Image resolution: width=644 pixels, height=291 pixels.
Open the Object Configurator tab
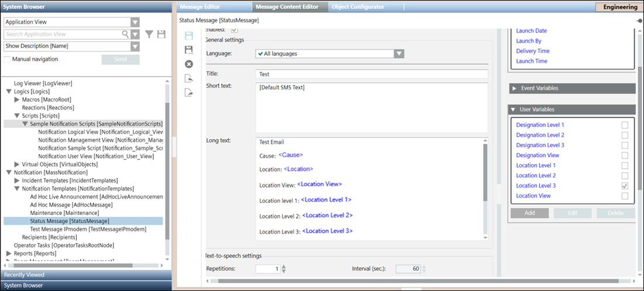[x=357, y=7]
